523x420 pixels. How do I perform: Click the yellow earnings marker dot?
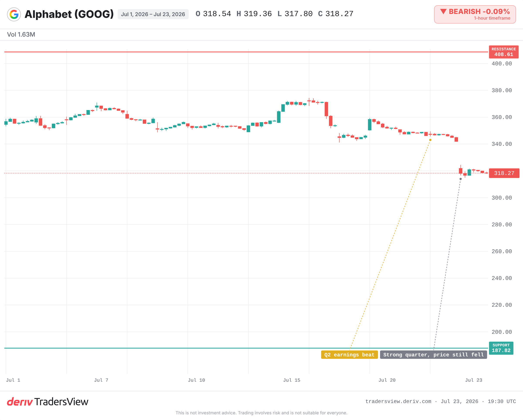coord(430,140)
